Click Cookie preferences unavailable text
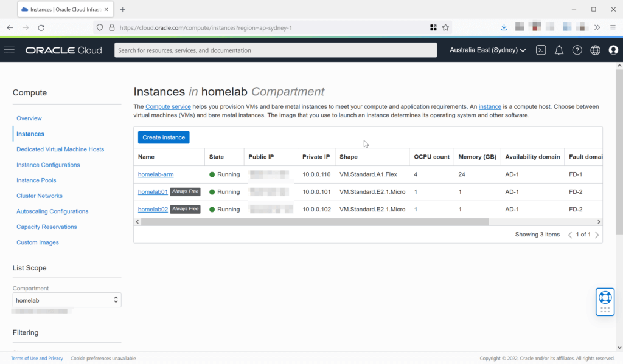Viewport: 623px width, 364px height. pyautogui.click(x=103, y=358)
